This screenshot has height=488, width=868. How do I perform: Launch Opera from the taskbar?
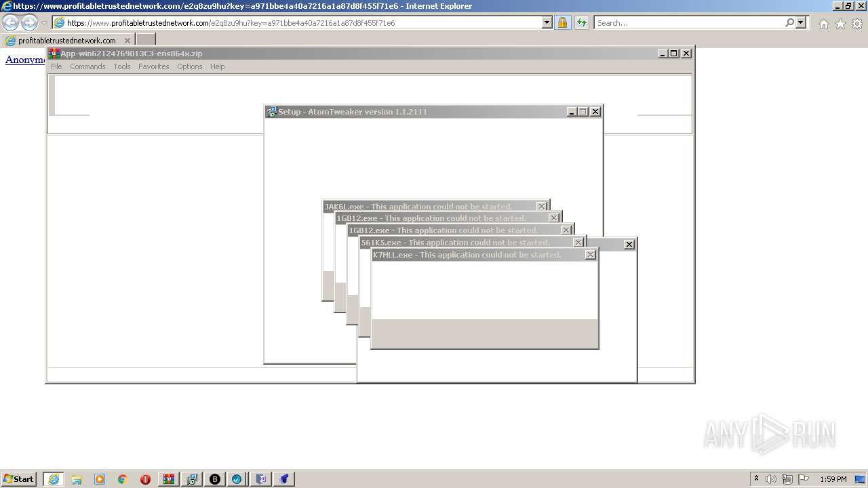coord(145,479)
